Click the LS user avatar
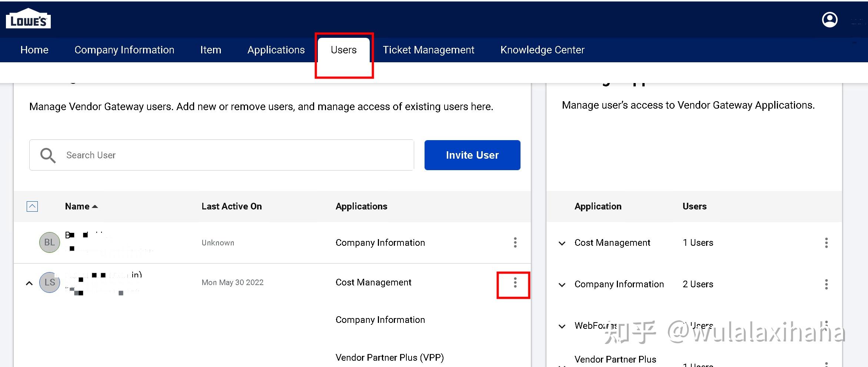This screenshot has height=367, width=868. pyautogui.click(x=50, y=282)
